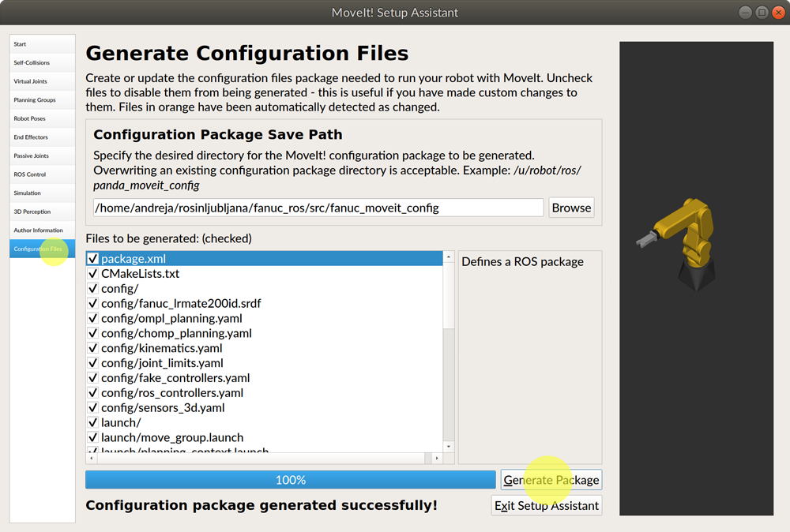790x532 pixels.
Task: Uncheck config/ros_controllers.yaml file
Action: 93,393
